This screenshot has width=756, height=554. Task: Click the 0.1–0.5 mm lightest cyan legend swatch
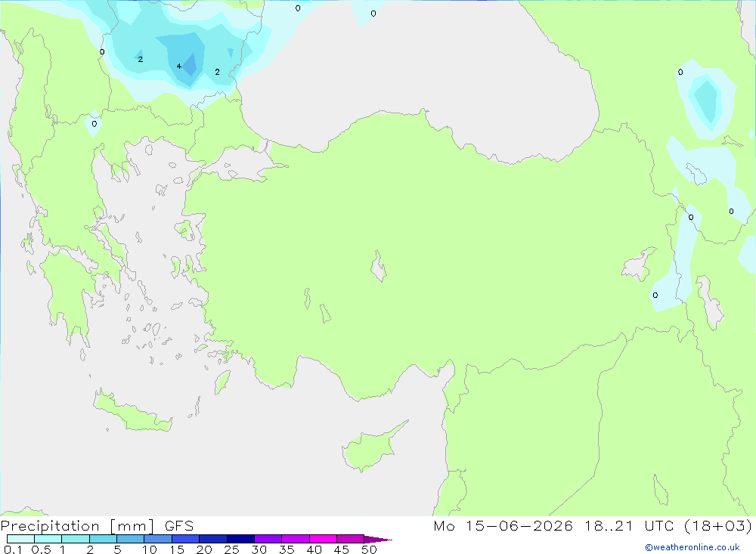20,539
